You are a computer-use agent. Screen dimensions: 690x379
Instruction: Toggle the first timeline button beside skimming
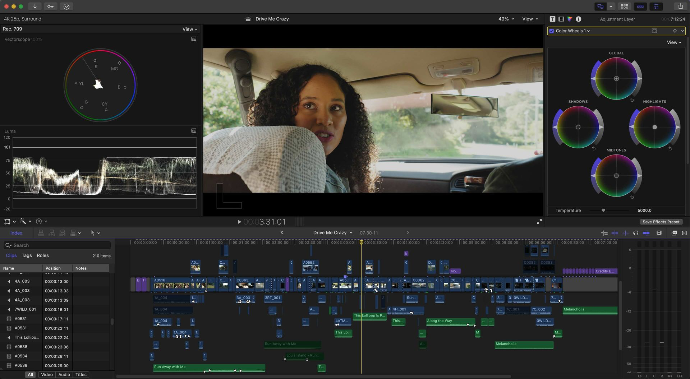click(605, 233)
